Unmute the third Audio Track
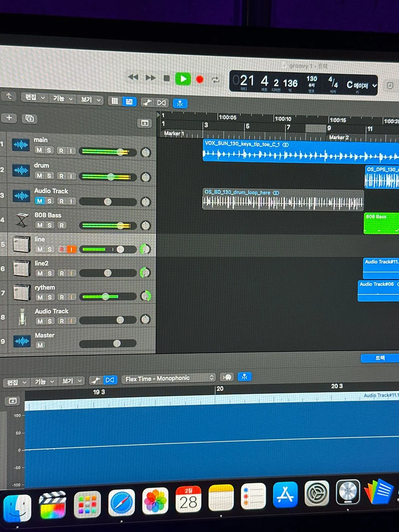This screenshot has width=399, height=532. point(40,201)
